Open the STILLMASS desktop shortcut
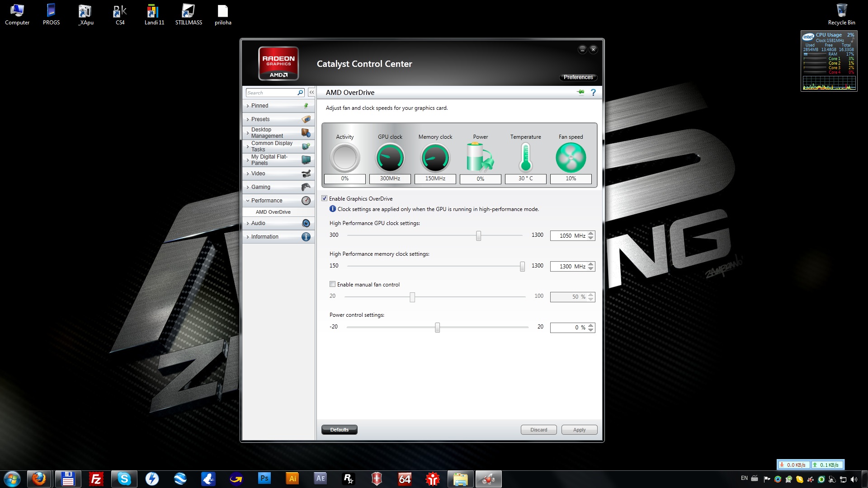Screen dimensions: 868x488 coord(189,14)
